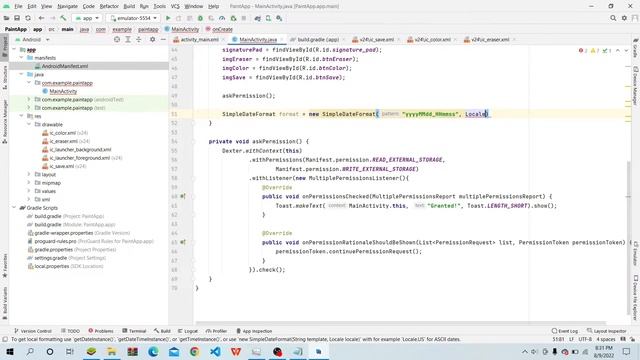Select local.properties in Gradle Scripts
This screenshot has width=640, height=360.
click(x=51, y=266)
